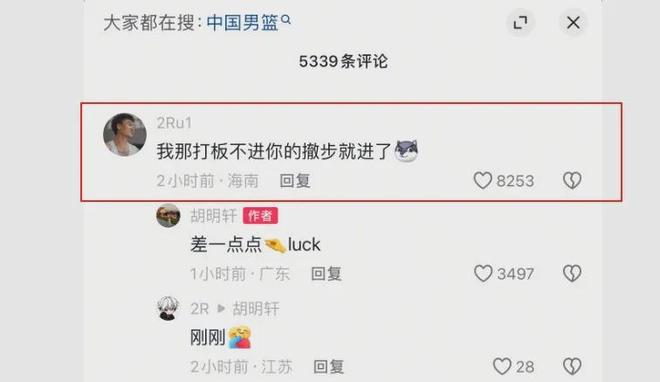660x382 pixels.
Task: Click the 胡明轩 author name with 作者 badge
Action: click(213, 216)
